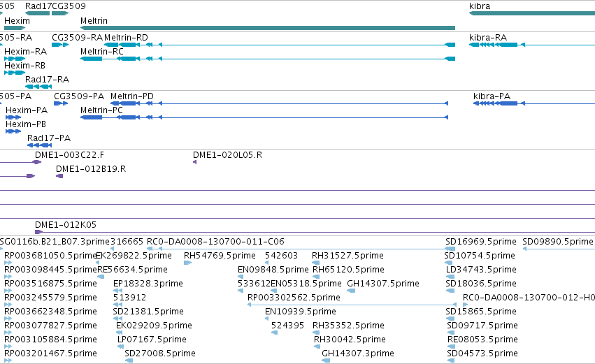The height and width of the screenshot is (364, 595).
Task: Select BAC end DME1-003C22.F
Action: pos(69,155)
